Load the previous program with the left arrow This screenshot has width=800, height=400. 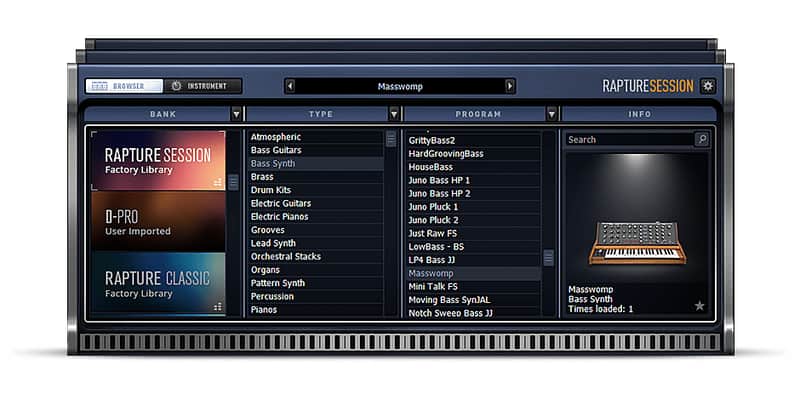pos(290,86)
